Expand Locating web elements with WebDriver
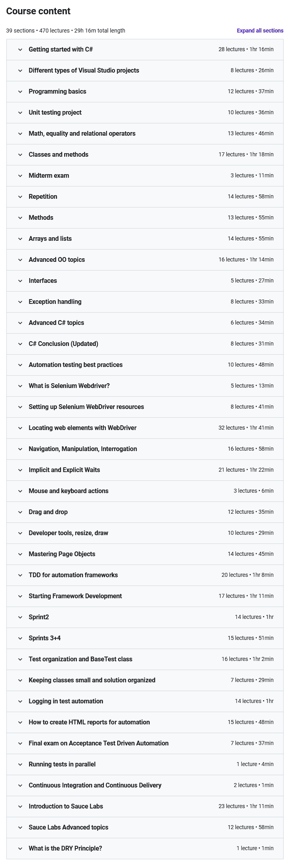The image size is (290, 868). click(x=82, y=428)
